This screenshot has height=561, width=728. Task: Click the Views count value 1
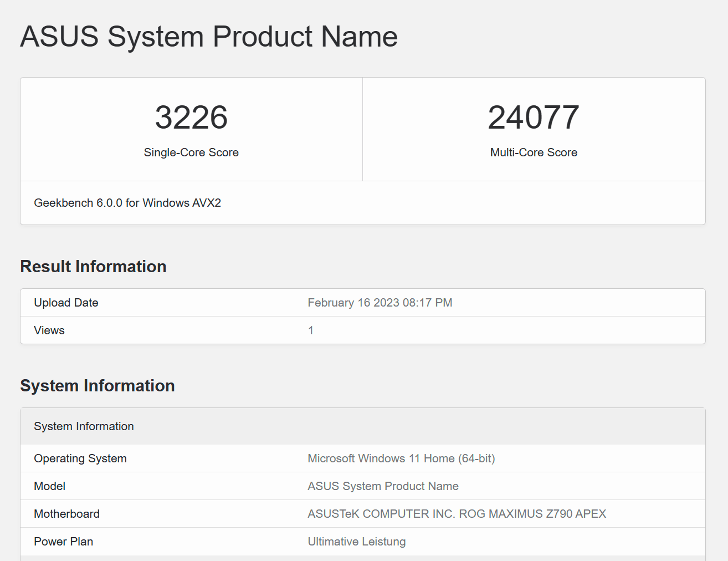click(x=311, y=330)
